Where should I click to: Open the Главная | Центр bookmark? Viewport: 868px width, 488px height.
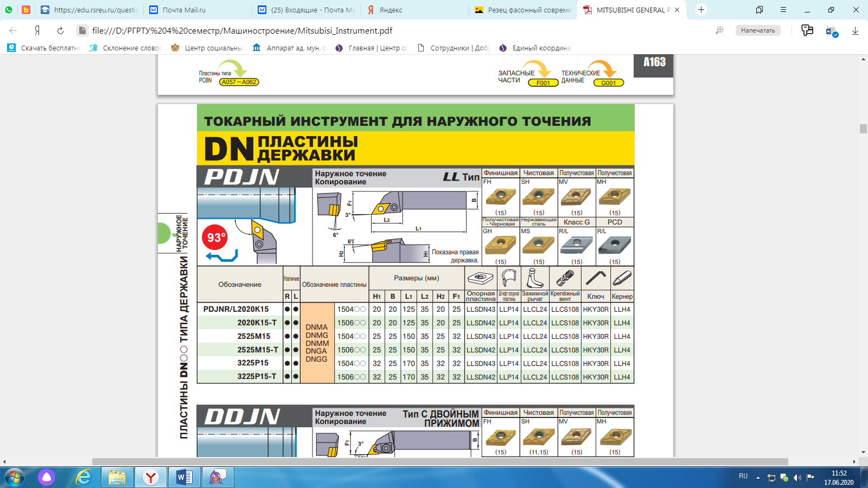[x=371, y=48]
